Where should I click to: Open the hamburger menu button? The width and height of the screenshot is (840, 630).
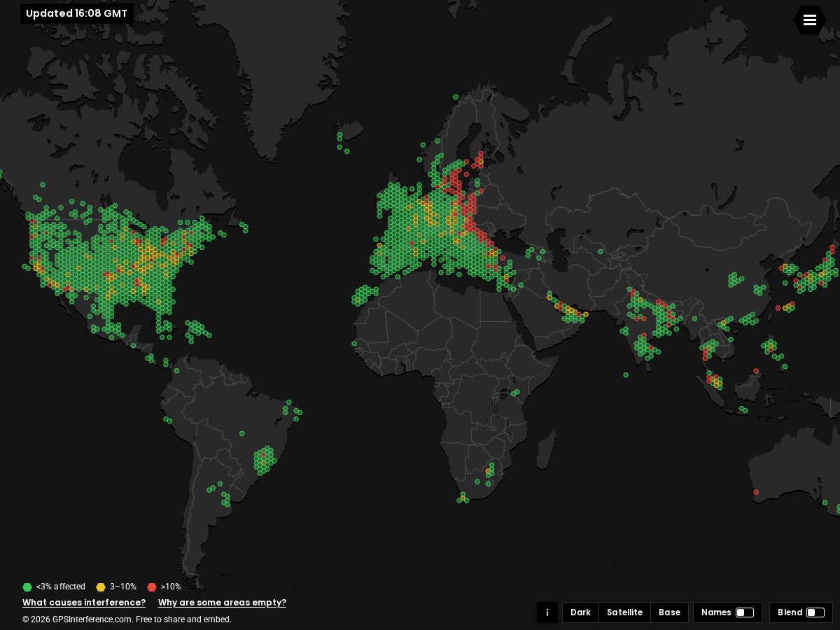click(x=809, y=20)
